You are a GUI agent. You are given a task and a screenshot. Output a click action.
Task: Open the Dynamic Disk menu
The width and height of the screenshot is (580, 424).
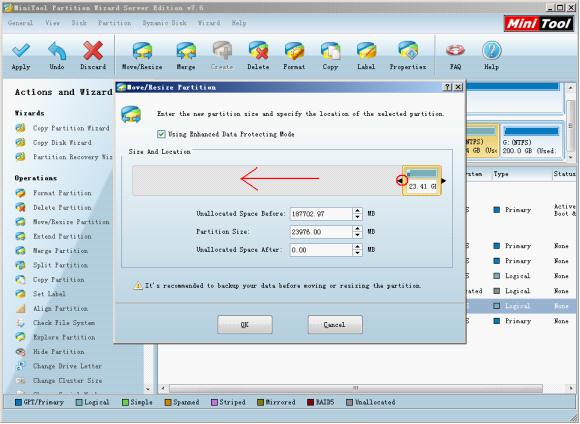164,23
